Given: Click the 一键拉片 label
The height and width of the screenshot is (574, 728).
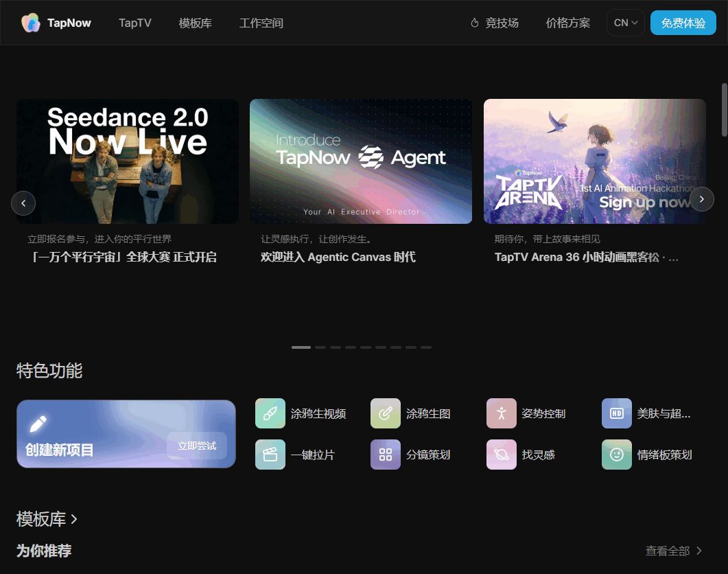Looking at the screenshot, I should pos(313,455).
